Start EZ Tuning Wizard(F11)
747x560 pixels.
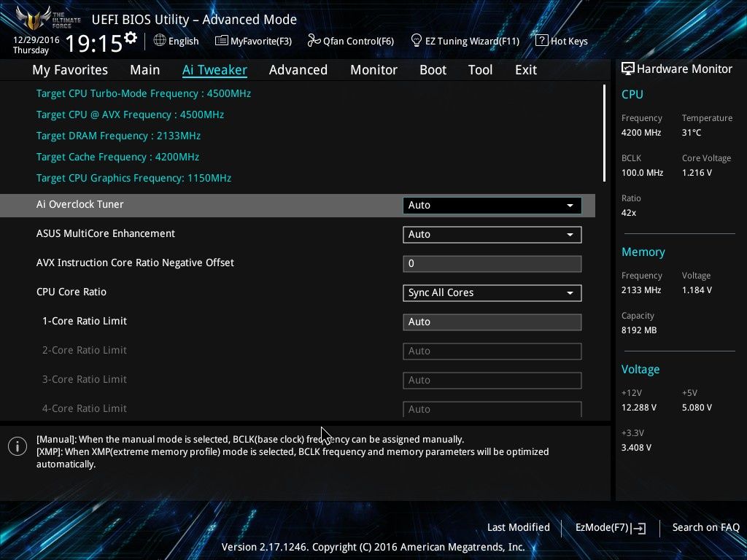[465, 41]
